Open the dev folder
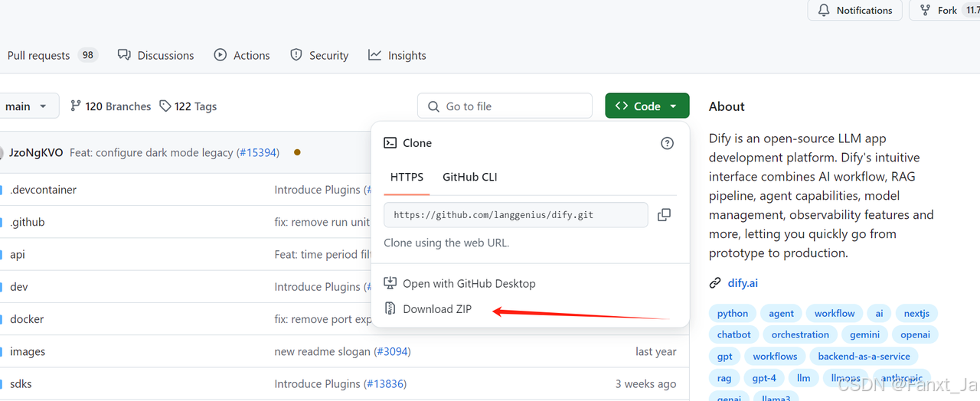Screen dimensions: 980x401 click(x=19, y=287)
